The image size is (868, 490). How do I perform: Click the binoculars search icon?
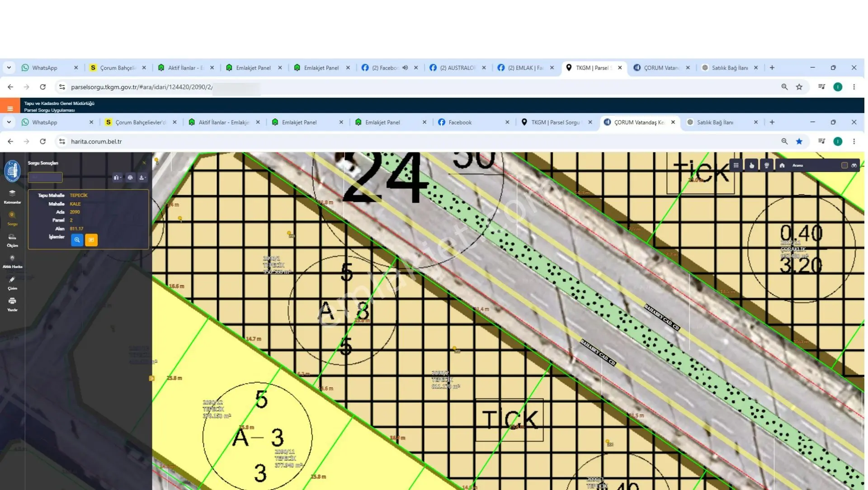pos(854,165)
